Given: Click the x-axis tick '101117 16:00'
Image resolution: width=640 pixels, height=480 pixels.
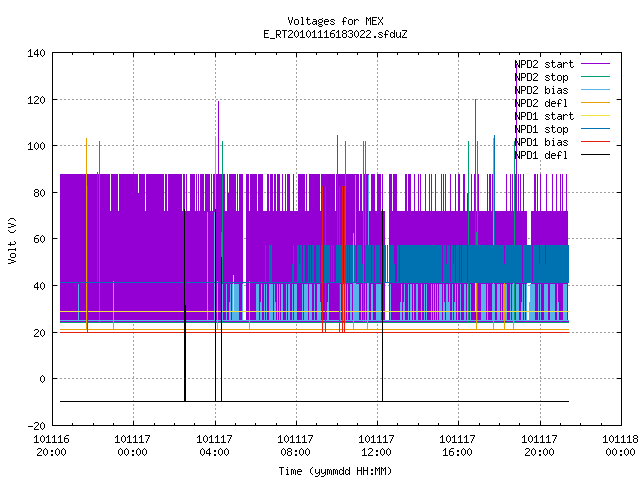Looking at the screenshot, I should point(458,446).
